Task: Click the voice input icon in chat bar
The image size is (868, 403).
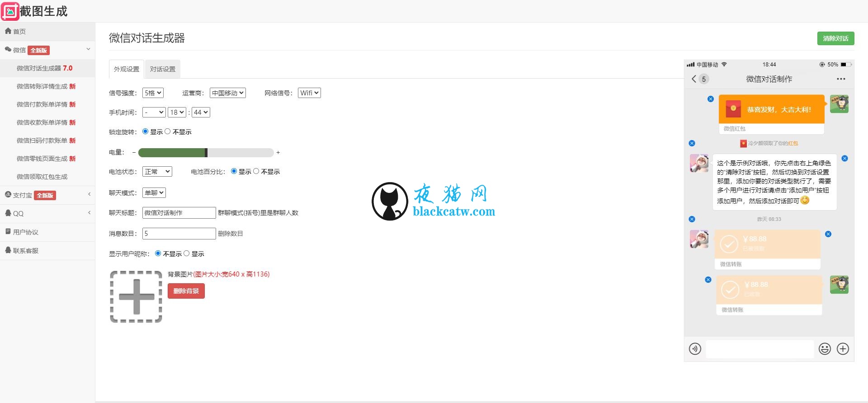Action: [x=695, y=349]
